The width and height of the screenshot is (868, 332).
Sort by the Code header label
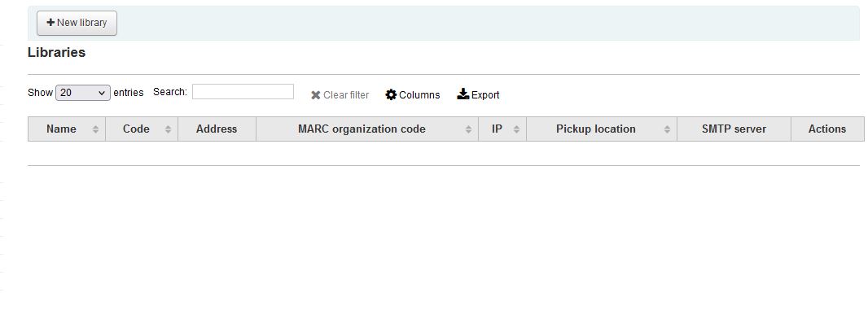pyautogui.click(x=136, y=129)
